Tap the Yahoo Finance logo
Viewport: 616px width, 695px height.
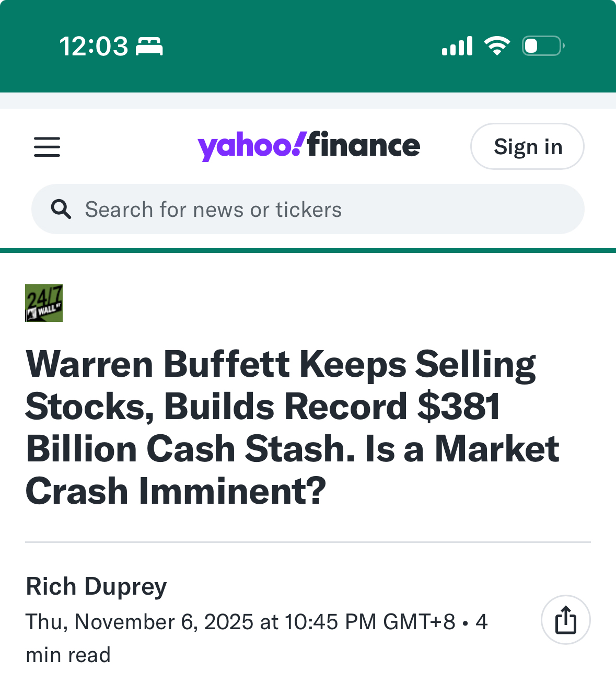(x=308, y=146)
